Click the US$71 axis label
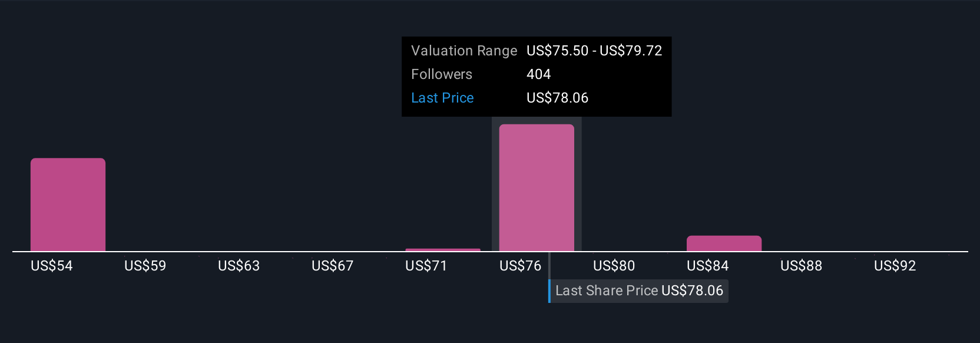This screenshot has width=980, height=343. click(426, 266)
